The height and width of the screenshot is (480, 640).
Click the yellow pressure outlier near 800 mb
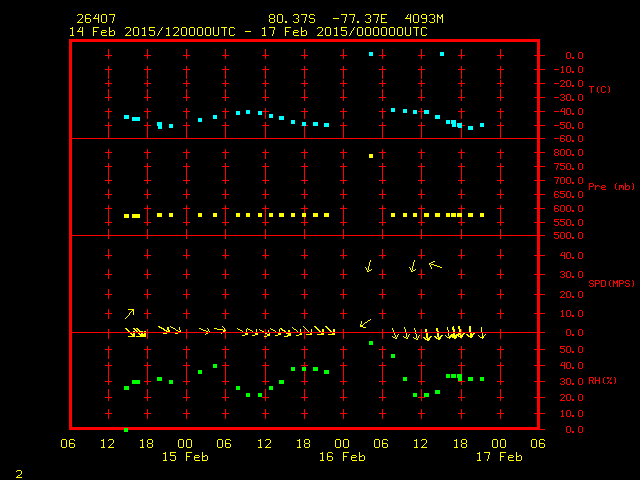(x=371, y=156)
